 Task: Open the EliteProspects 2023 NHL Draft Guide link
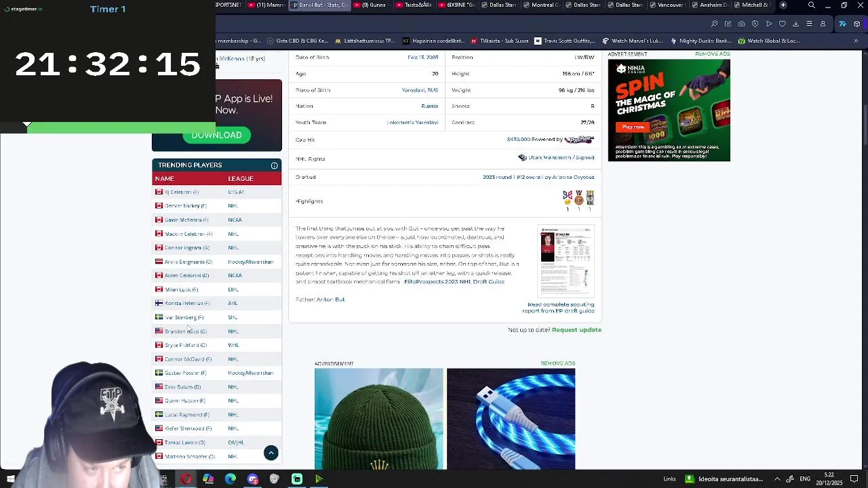tap(454, 281)
